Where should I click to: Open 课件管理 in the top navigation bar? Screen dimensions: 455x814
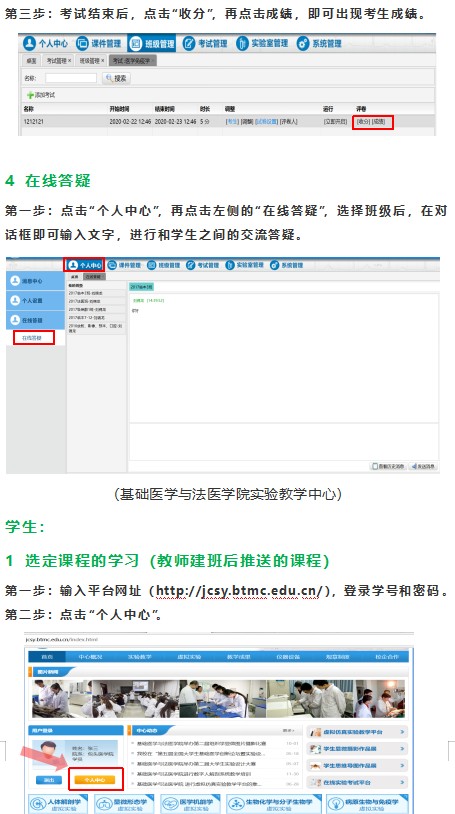tap(98, 44)
